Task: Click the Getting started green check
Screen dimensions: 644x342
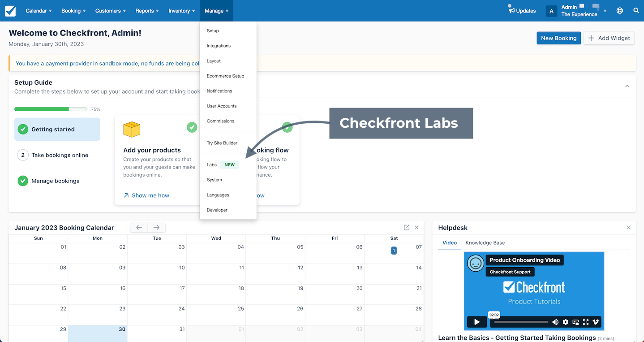Action: point(23,129)
